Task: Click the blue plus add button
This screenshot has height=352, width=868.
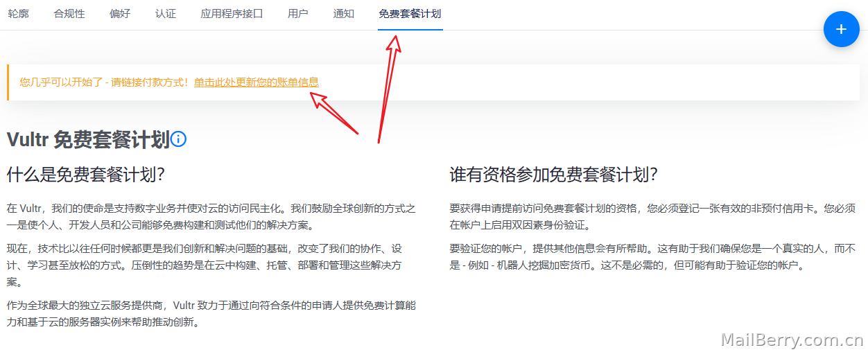Action: click(841, 29)
